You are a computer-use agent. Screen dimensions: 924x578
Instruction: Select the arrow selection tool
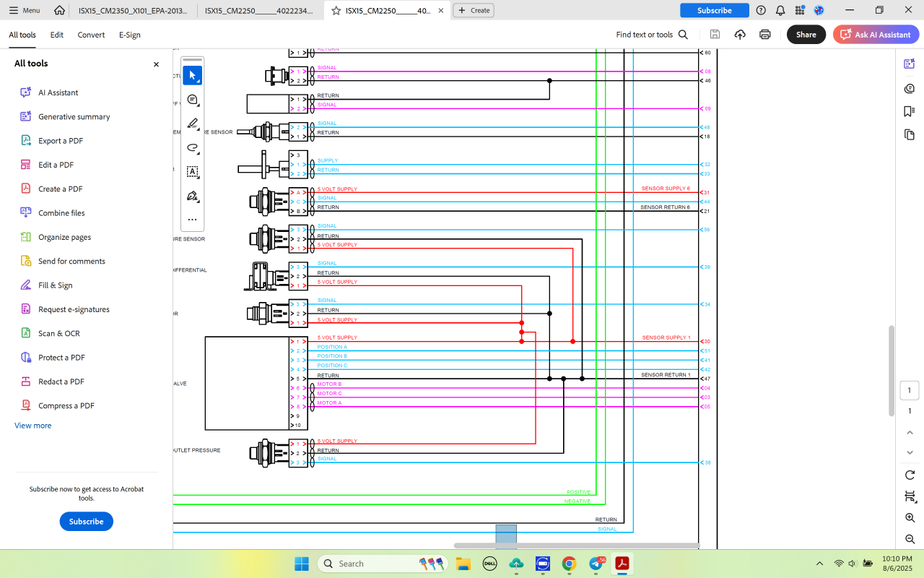point(192,75)
